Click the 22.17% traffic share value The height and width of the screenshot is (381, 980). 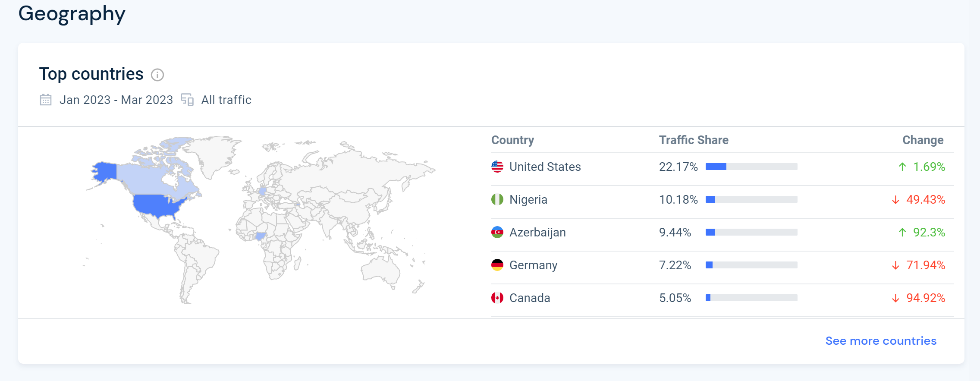pyautogui.click(x=678, y=167)
